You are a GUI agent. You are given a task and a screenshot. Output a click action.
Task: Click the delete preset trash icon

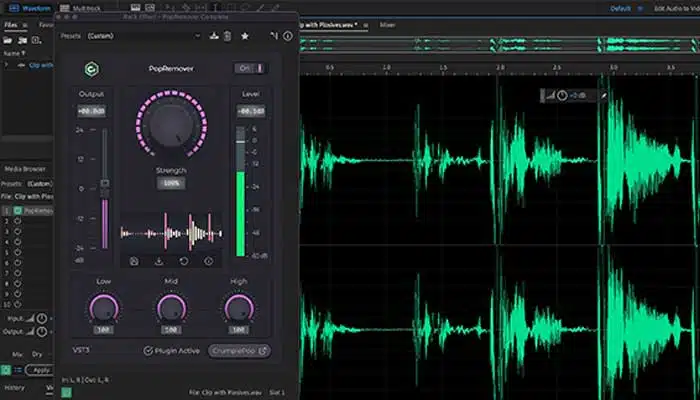227,36
